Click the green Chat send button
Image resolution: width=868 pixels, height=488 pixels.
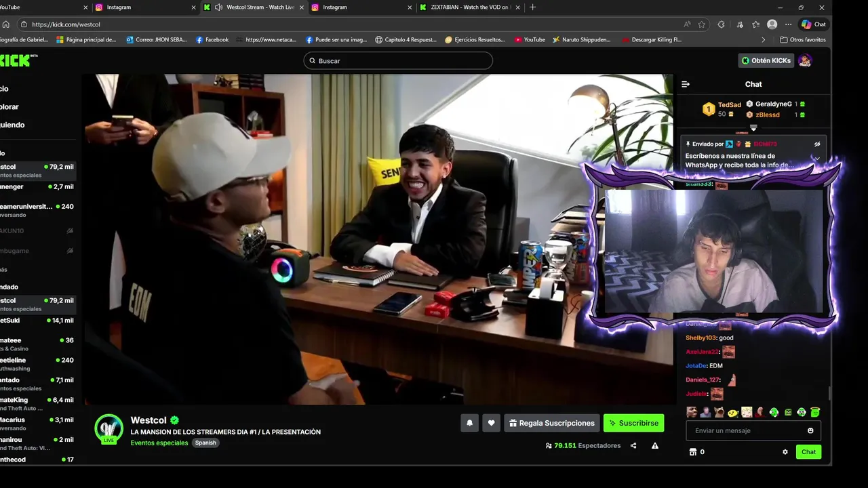[808, 452]
